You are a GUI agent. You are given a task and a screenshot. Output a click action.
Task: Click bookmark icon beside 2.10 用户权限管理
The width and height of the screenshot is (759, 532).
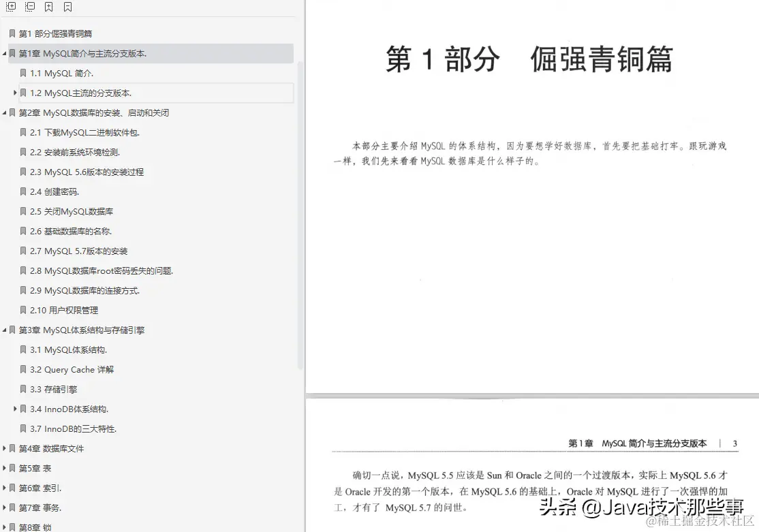tap(22, 311)
